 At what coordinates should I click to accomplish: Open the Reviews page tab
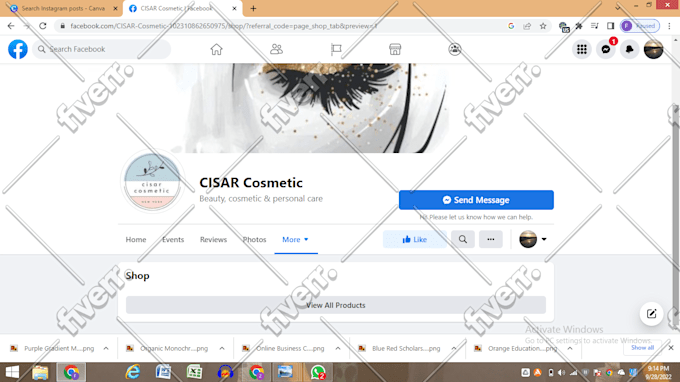[213, 239]
